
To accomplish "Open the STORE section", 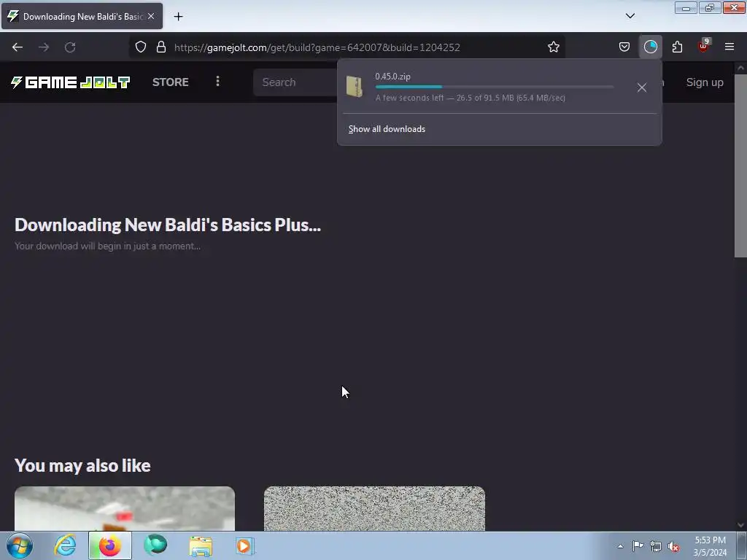I will click(x=171, y=82).
